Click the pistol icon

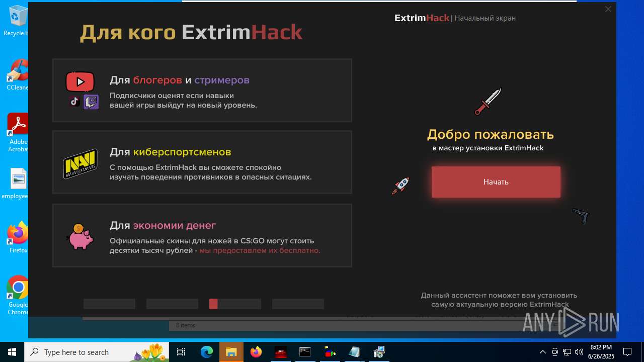[581, 215]
